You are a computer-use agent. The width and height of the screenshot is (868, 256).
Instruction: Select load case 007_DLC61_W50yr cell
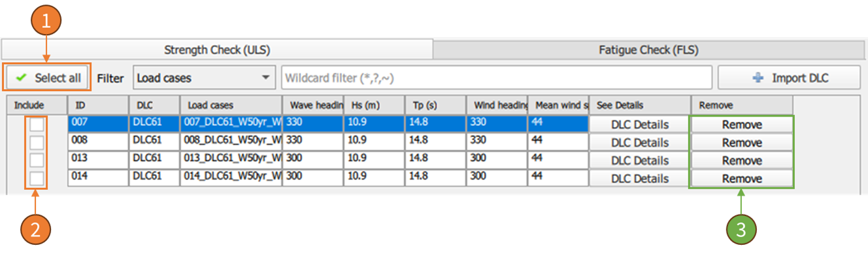231,124
